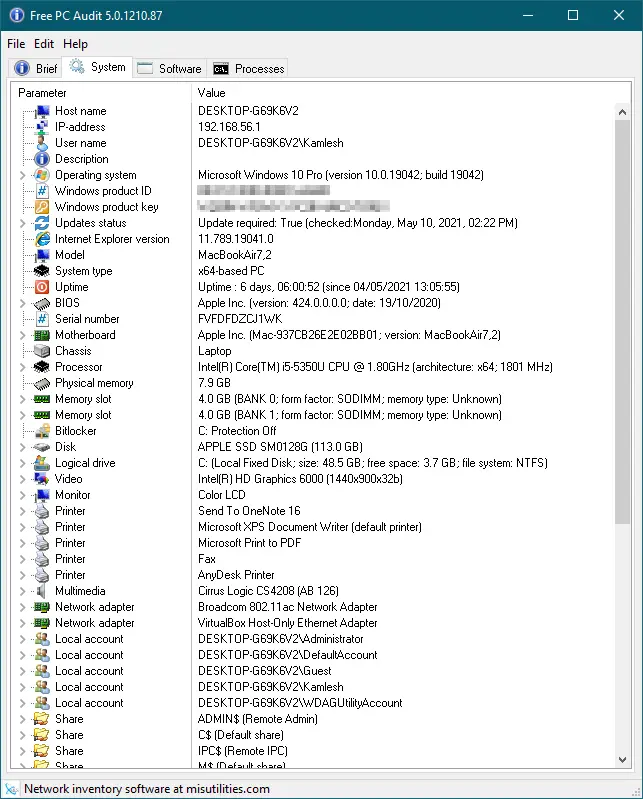Click the Broadcom network adapter icon
Image resolution: width=643 pixels, height=799 pixels.
coord(42,607)
